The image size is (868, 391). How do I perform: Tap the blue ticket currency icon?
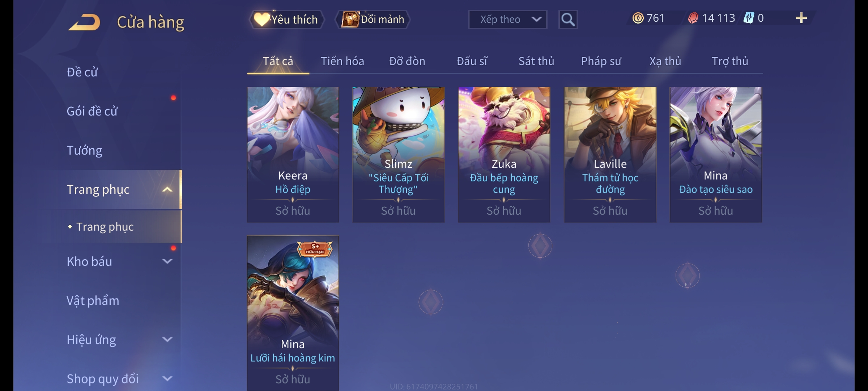(749, 18)
